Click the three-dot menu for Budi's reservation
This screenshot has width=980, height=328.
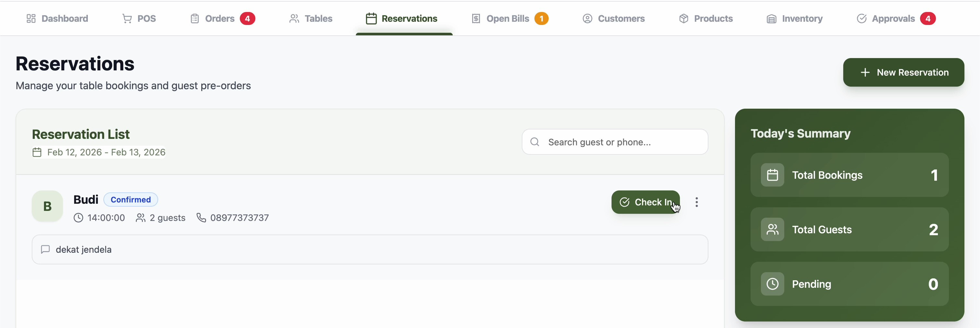696,202
